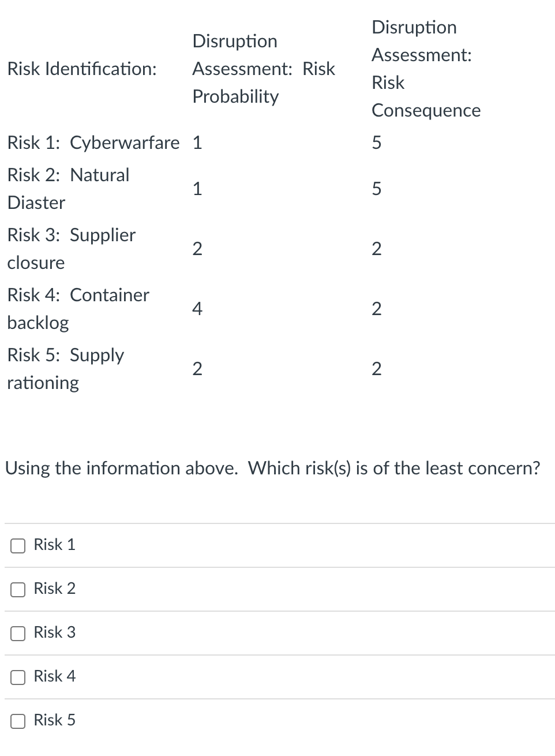Select the Risk 5: Supply rationing label

tap(66, 369)
